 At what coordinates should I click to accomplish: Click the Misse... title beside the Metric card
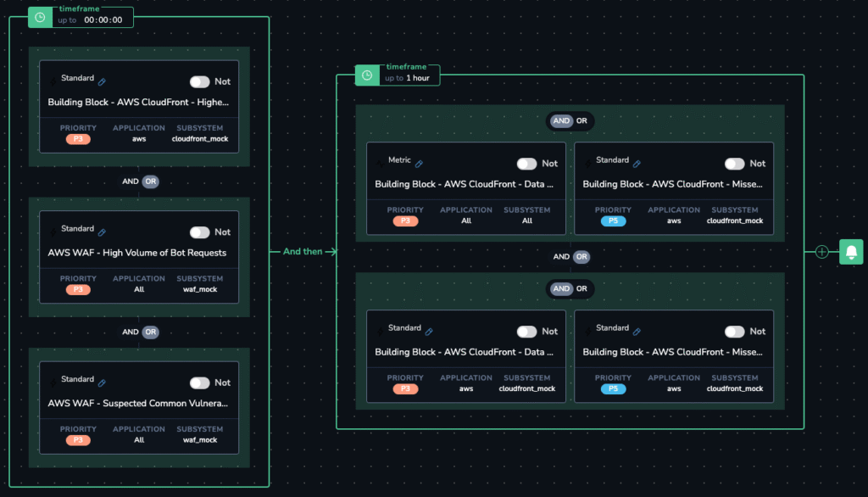pos(672,185)
